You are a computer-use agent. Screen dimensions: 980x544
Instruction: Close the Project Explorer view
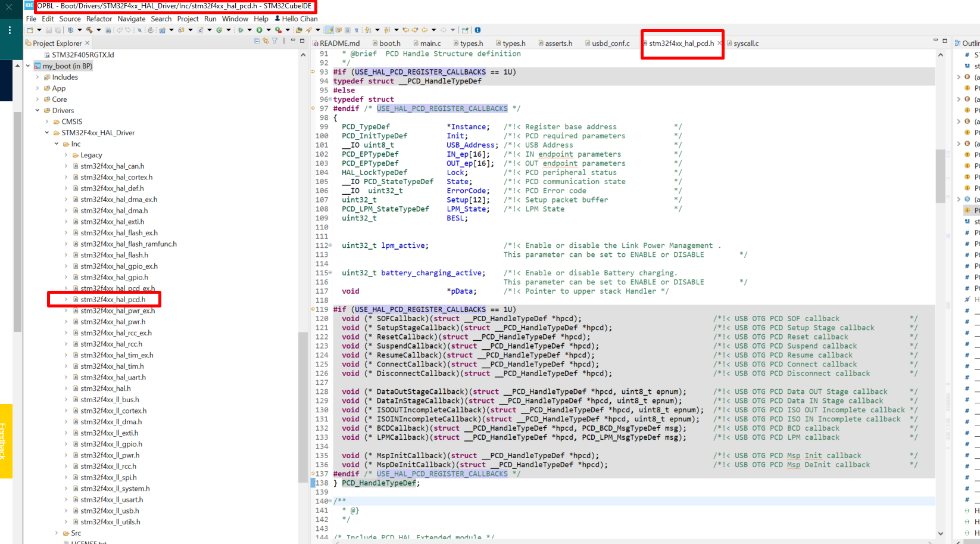[88, 43]
